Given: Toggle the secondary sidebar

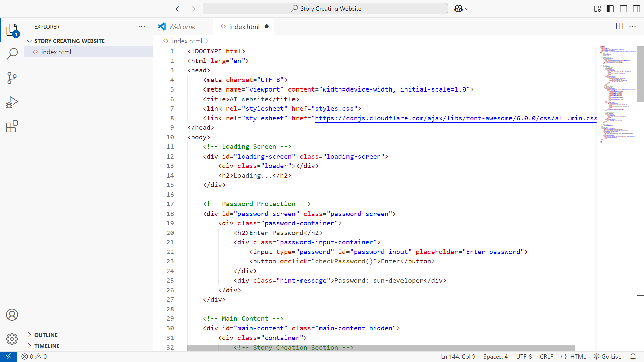Looking at the screenshot, I should (636, 9).
